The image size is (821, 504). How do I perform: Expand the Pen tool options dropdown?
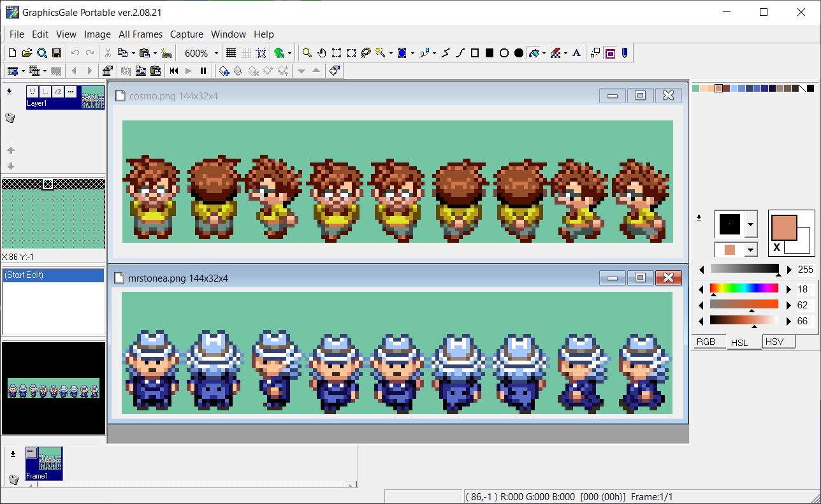point(434,53)
